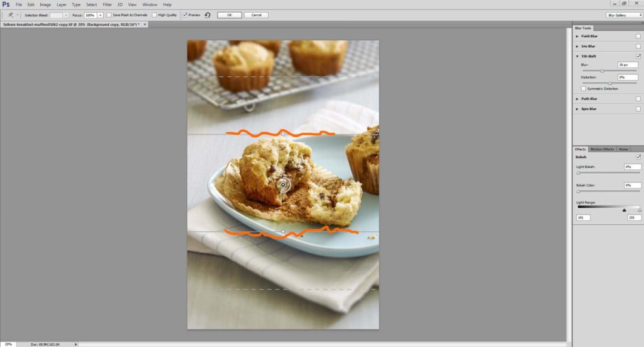Viewport: 644px width, 347px height.
Task: Close the fathers-breakfast-muffins document tab
Action: click(147, 25)
